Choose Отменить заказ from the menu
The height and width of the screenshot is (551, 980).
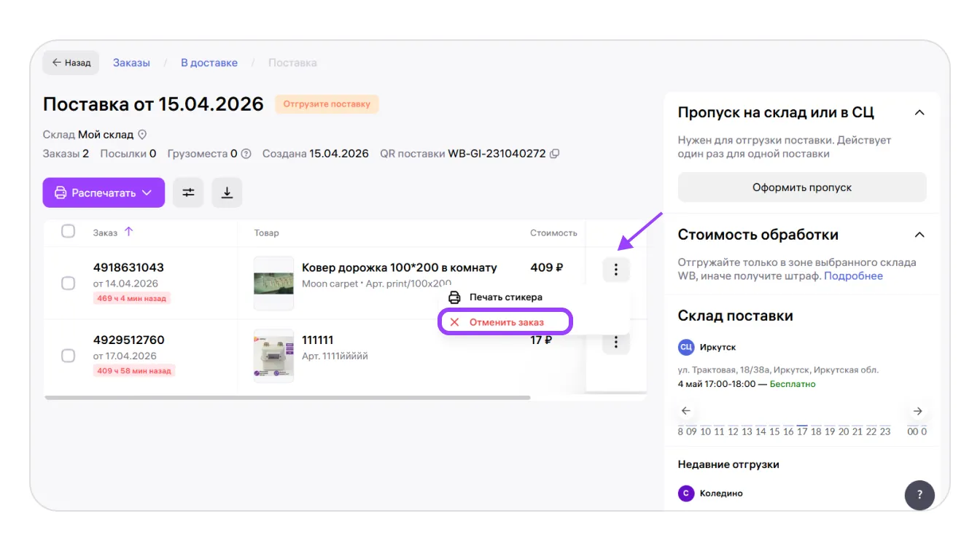coord(505,322)
